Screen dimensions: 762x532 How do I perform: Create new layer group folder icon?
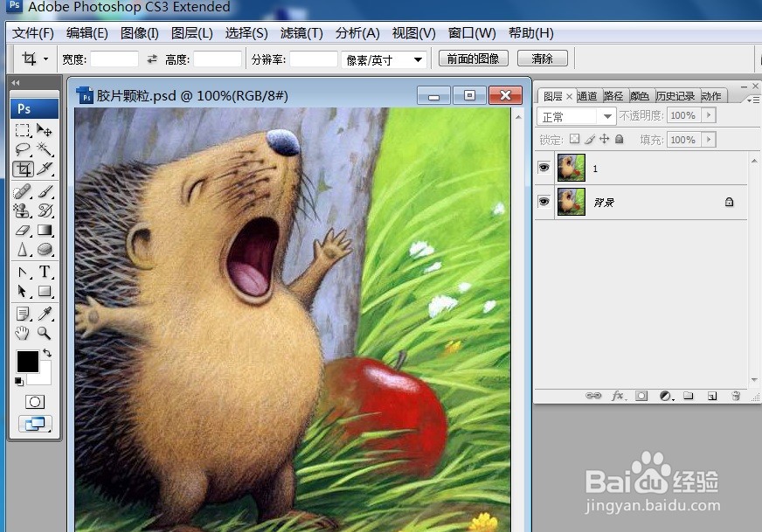688,396
